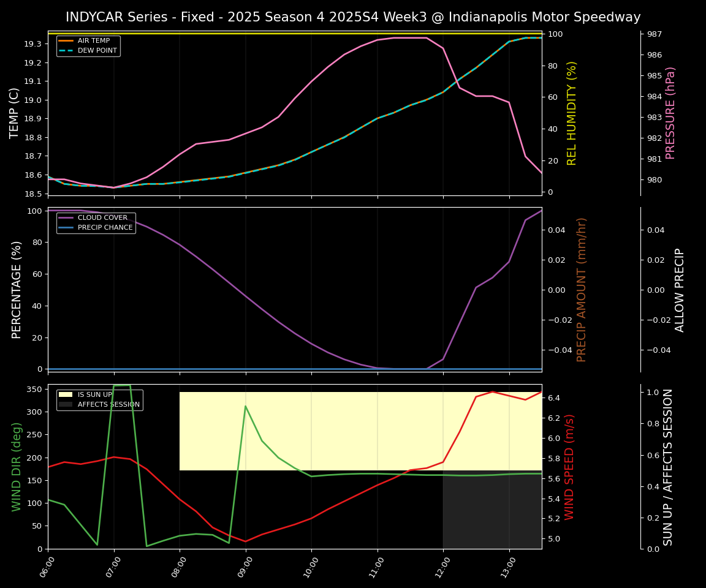Select the DEW POINT legend label
706x588 pixels.
(x=97, y=50)
